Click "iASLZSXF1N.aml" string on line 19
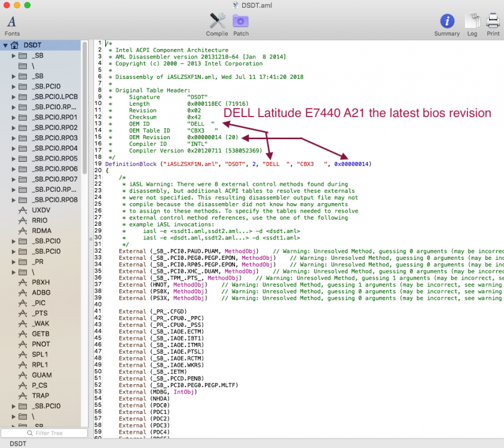The image size is (504, 448). point(191,164)
